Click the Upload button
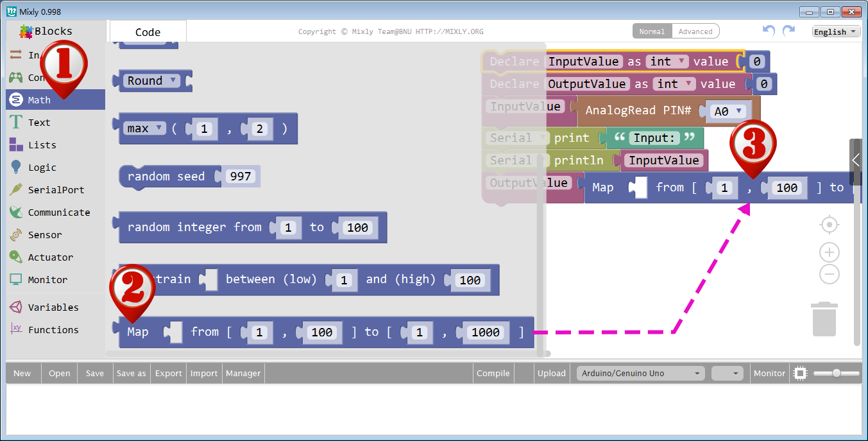The height and width of the screenshot is (441, 868). [x=552, y=374]
